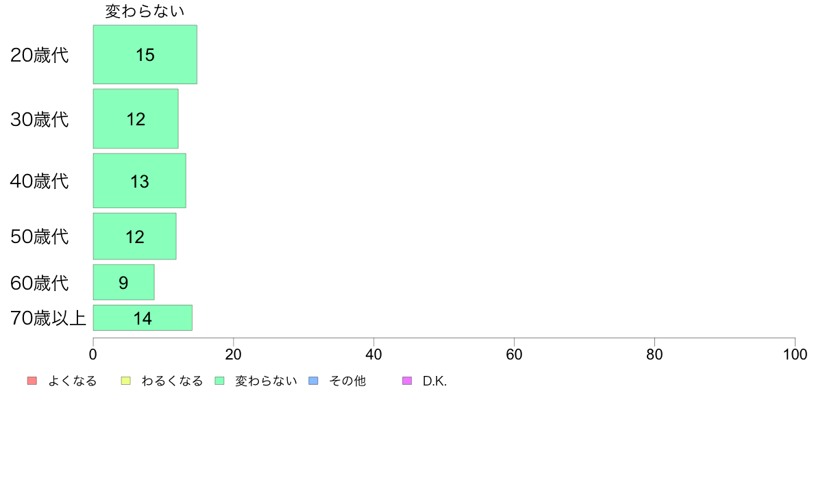Click the green 変わらない legend swatch

[x=219, y=381]
